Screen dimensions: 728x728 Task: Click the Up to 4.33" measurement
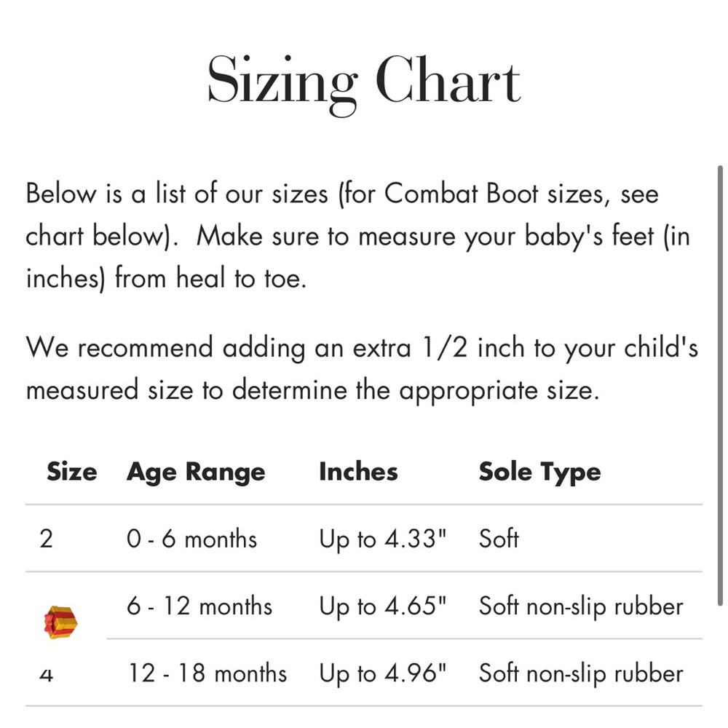click(x=383, y=539)
